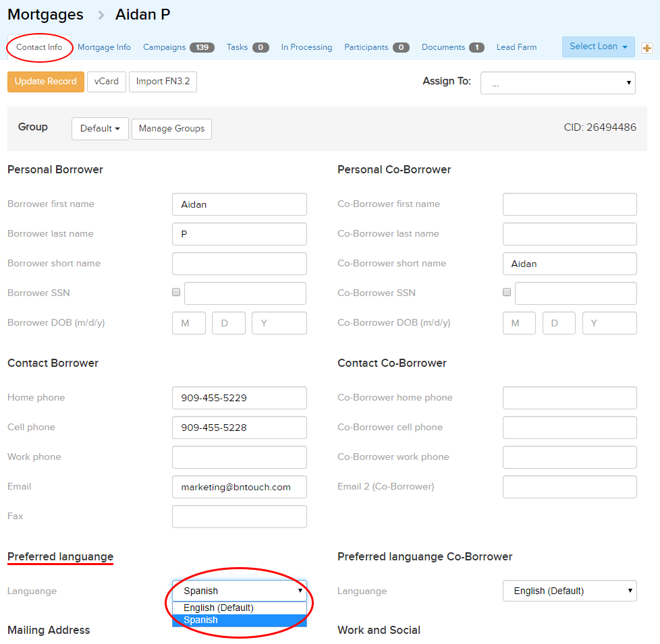Open the Select Loan dropdown
660x644 pixels.
pyautogui.click(x=598, y=47)
